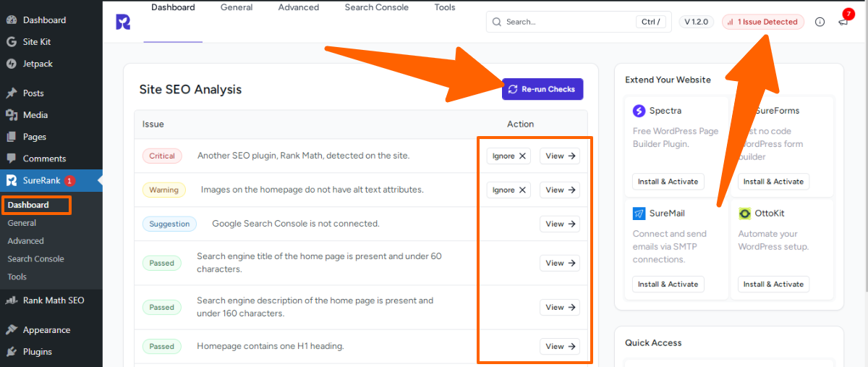Click the SureRank sidebar icon

[11, 180]
